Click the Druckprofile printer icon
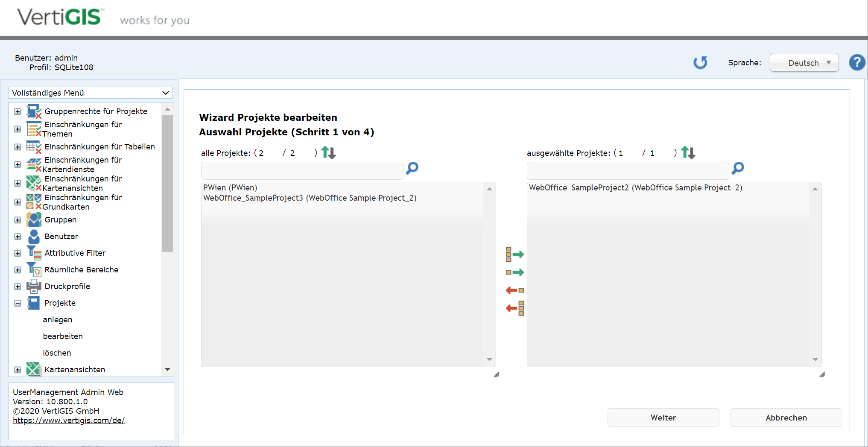The width and height of the screenshot is (868, 447). tap(34, 286)
